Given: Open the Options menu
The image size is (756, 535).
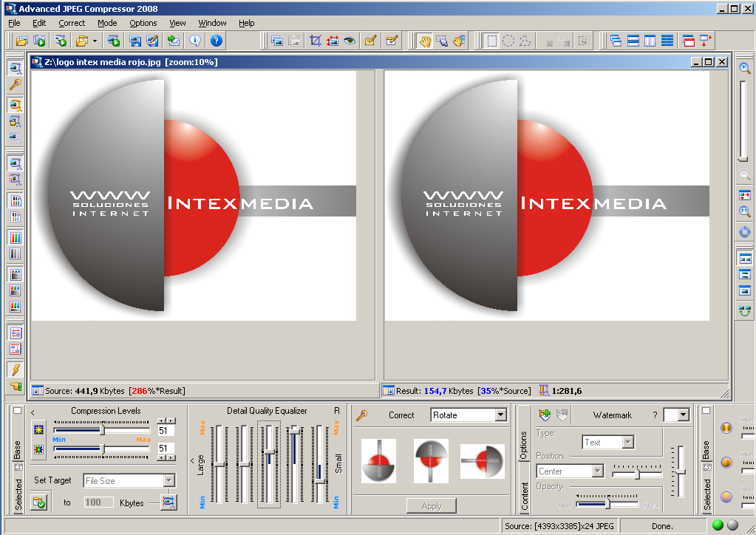Looking at the screenshot, I should click(x=143, y=23).
